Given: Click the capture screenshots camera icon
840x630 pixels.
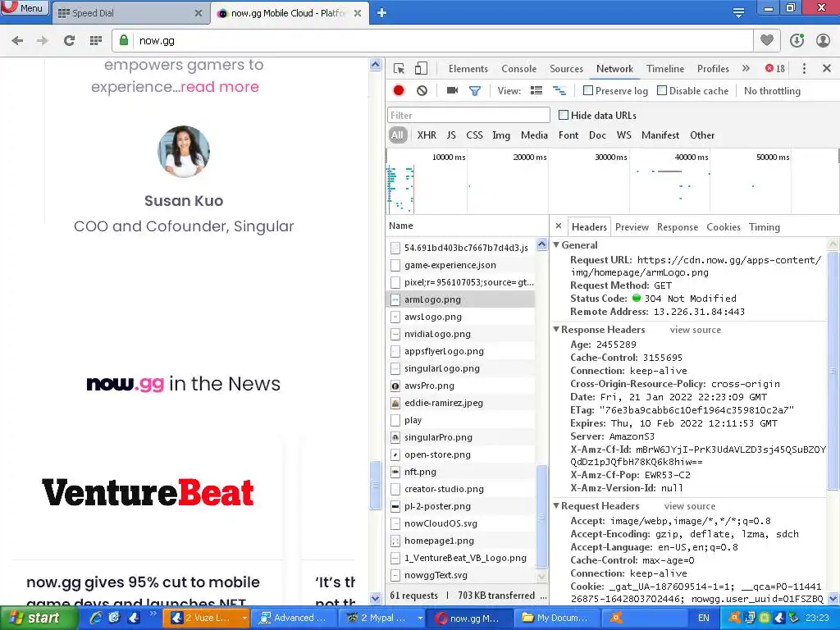Looking at the screenshot, I should [x=452, y=90].
